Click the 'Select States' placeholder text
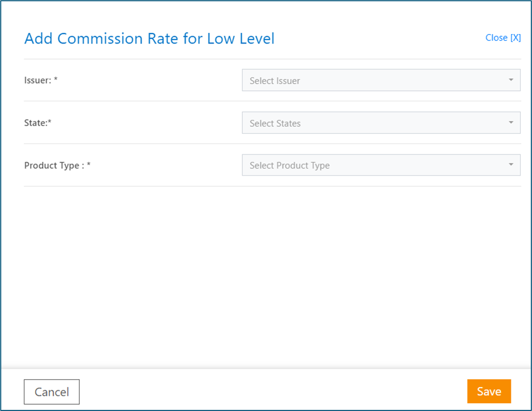 pos(275,123)
